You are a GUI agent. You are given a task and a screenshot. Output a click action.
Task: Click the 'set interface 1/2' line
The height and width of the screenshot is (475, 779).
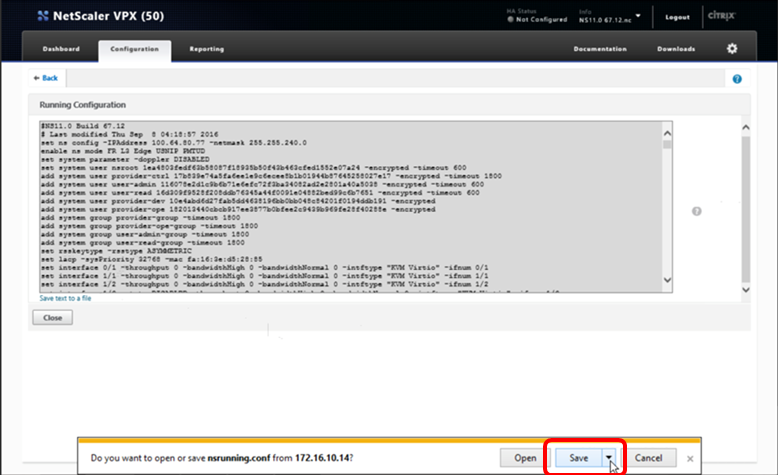(x=264, y=285)
